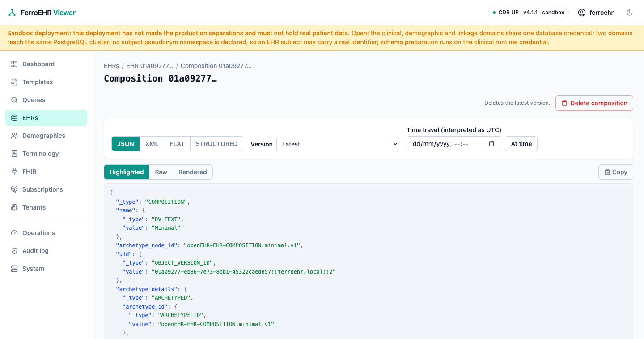Copy the composition with Copy button
Screen dimensions: 644x339
(x=616, y=172)
